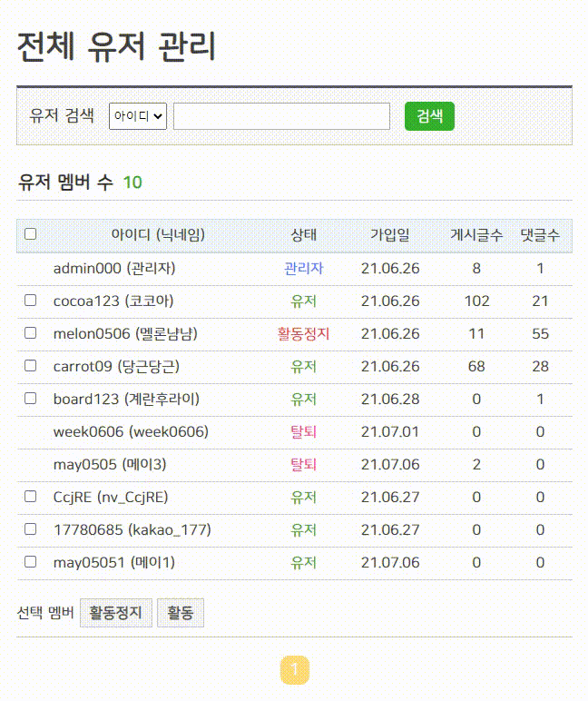The width and height of the screenshot is (588, 701).
Task: Click the 활동정지 button for selected members
Action: [x=116, y=613]
